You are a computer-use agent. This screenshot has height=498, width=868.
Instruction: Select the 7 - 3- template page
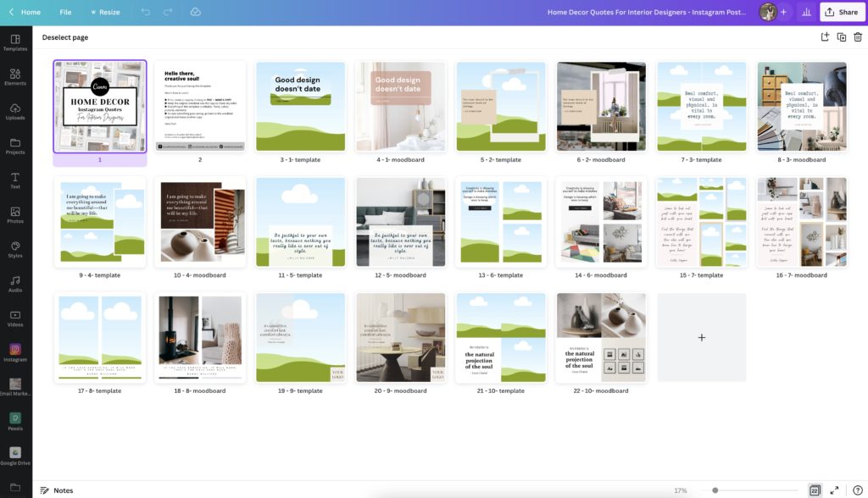(x=701, y=106)
